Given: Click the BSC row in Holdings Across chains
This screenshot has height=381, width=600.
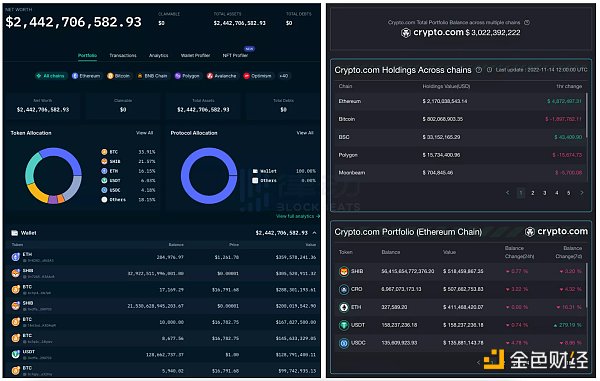Looking at the screenshot, I should point(460,137).
